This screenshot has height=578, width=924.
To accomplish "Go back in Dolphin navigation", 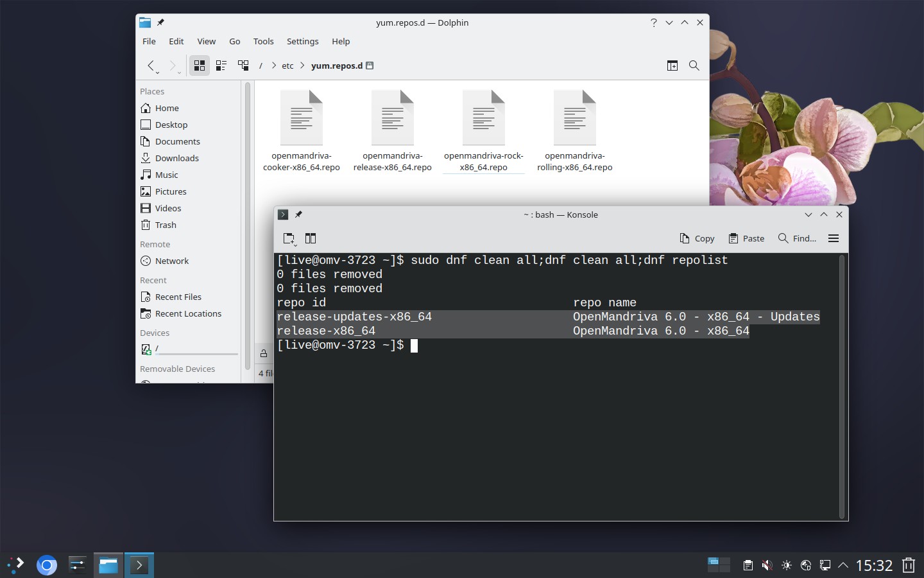I will pyautogui.click(x=151, y=66).
